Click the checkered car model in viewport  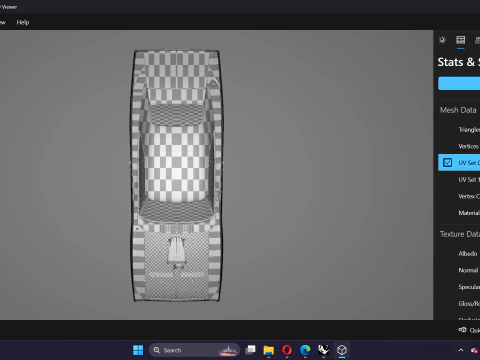(176, 176)
